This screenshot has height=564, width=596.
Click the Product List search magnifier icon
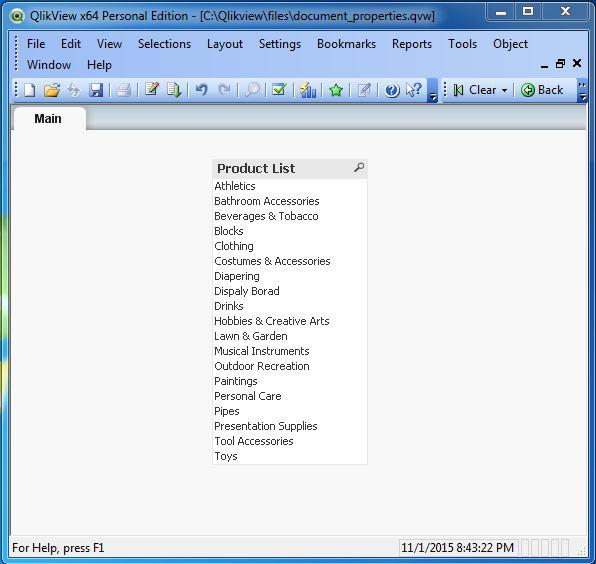coord(359,167)
